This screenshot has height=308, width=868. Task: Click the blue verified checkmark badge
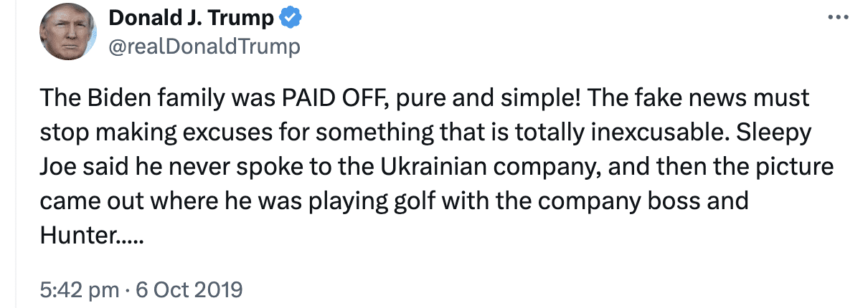pos(290,19)
